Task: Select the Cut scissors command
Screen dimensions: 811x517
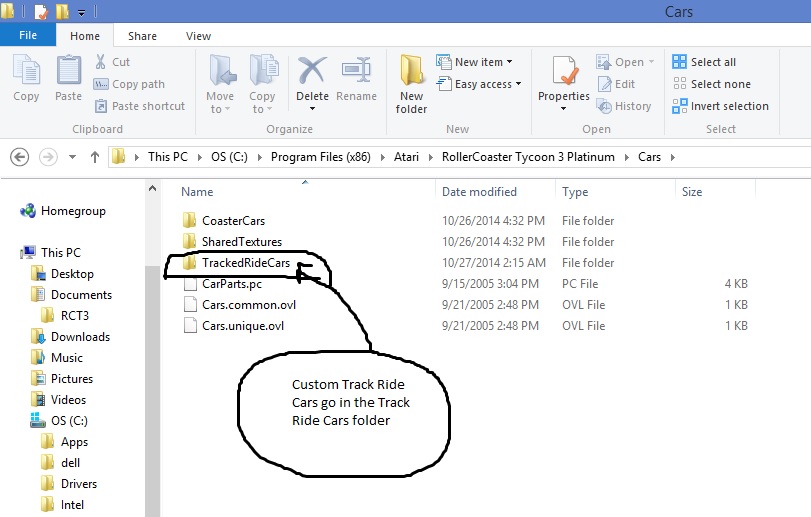Action: [x=112, y=62]
